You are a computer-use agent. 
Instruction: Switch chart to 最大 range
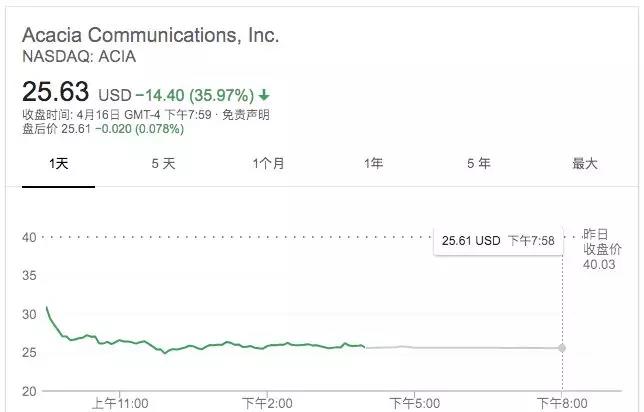pyautogui.click(x=584, y=163)
